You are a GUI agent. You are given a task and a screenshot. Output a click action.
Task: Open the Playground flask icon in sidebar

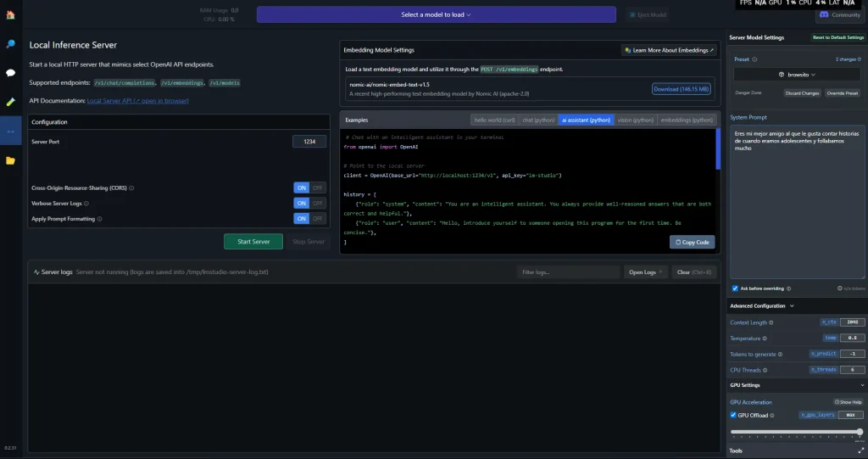click(10, 102)
